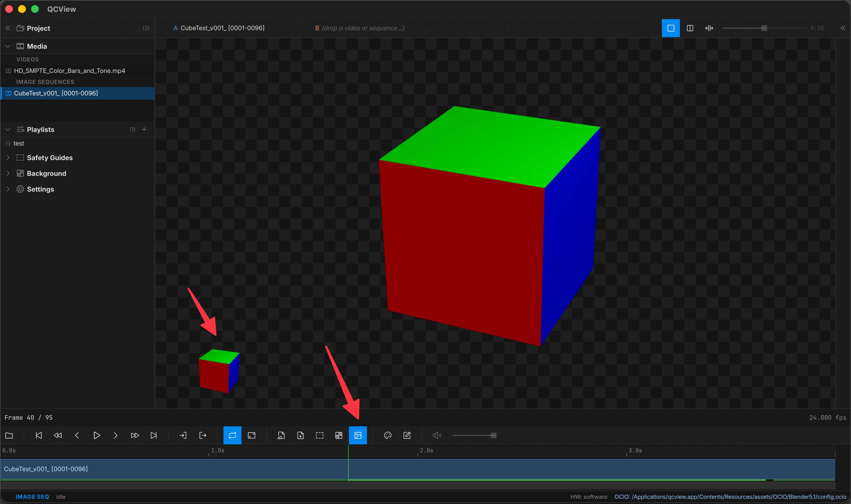This screenshot has width=851, height=504.
Task: Click the 2.0s mark on the timeline ruler
Action: (426, 451)
